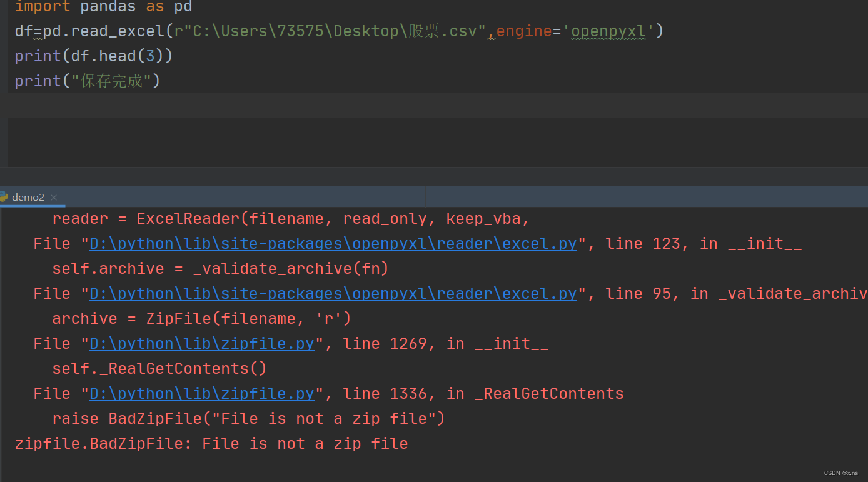The height and width of the screenshot is (482, 868).
Task: Click final 'zipfile.BadZipFile' error message
Action: 211,443
